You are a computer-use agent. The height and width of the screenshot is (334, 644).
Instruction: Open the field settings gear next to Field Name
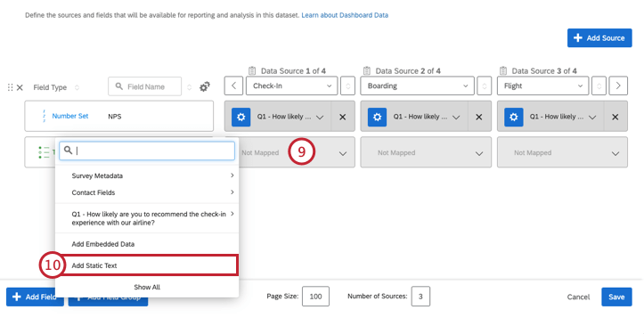click(205, 86)
